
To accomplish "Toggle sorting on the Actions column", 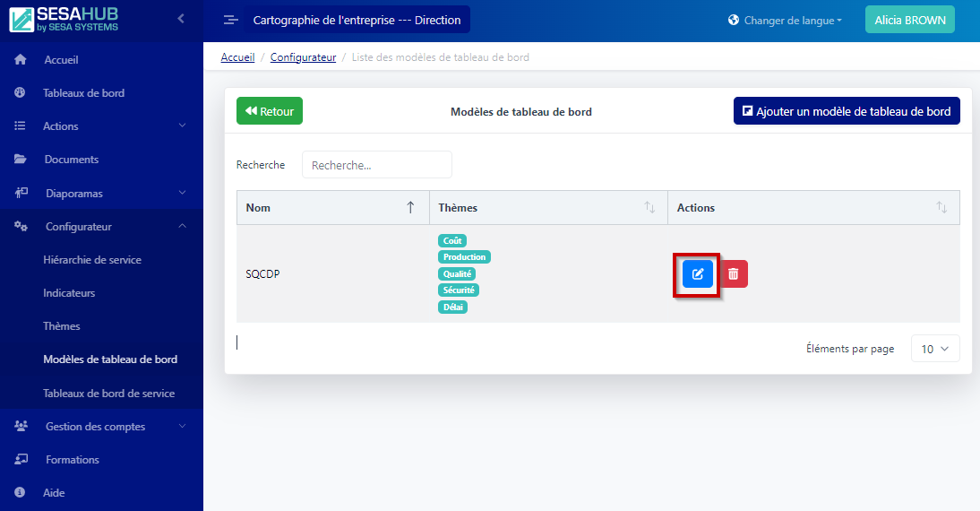I will [941, 207].
